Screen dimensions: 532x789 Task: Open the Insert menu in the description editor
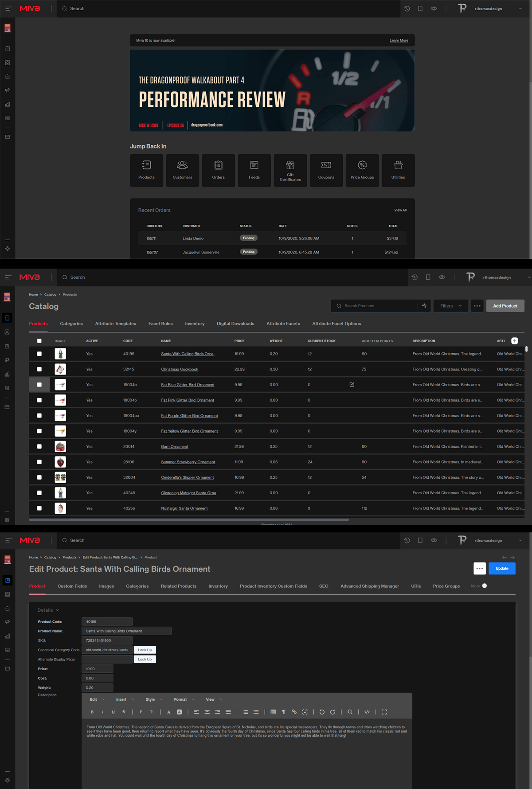125,699
